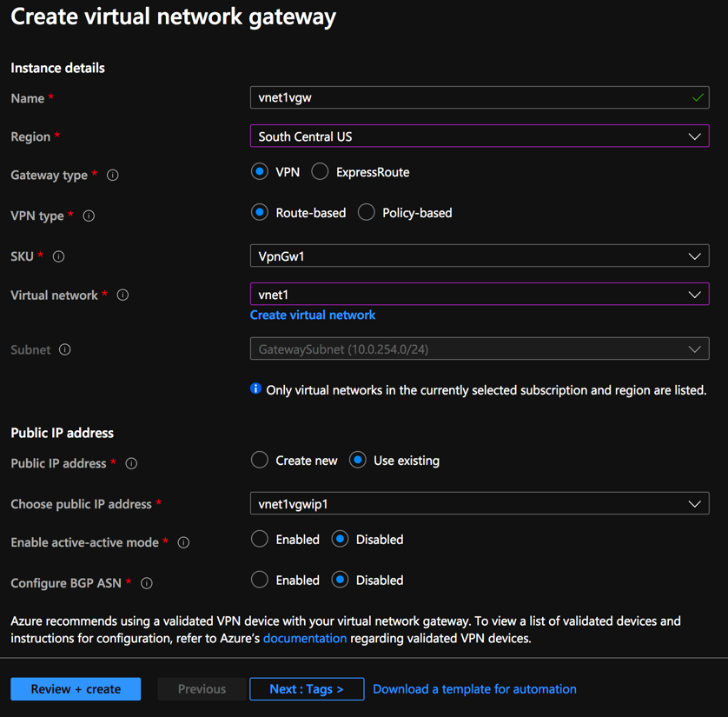Click the Create virtual network link
Image resolution: width=728 pixels, height=717 pixels.
tap(313, 315)
